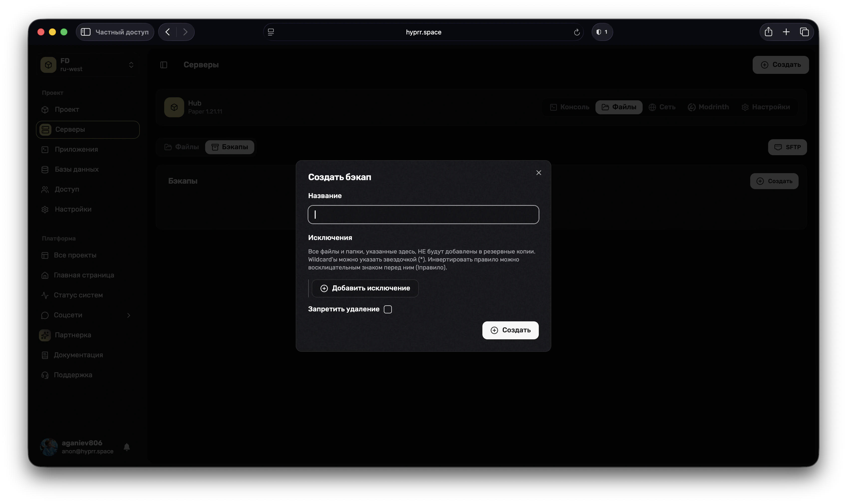
Task: Select the Файлы server tab
Action: [x=619, y=107]
